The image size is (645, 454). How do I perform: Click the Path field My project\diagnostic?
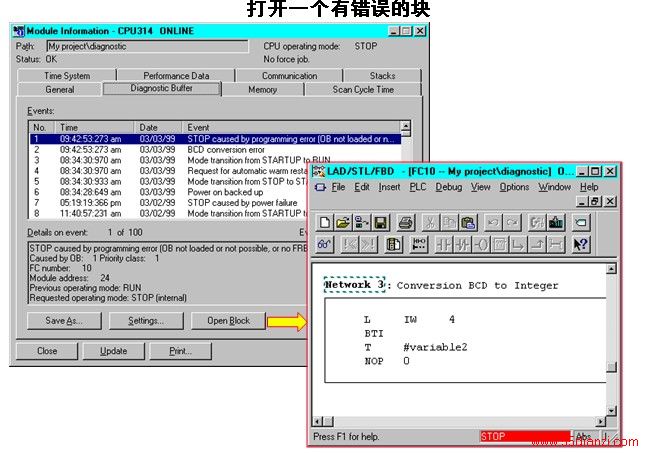pyautogui.click(x=147, y=46)
